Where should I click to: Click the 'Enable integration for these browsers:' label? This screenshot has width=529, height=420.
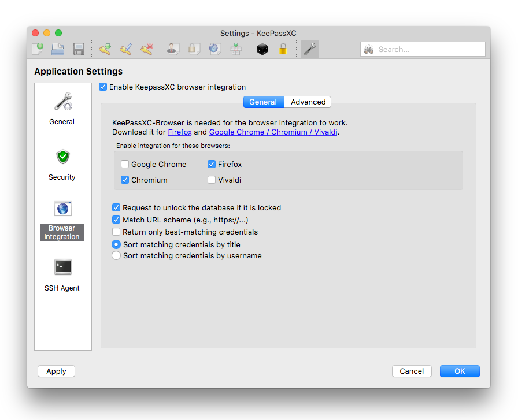click(x=173, y=146)
